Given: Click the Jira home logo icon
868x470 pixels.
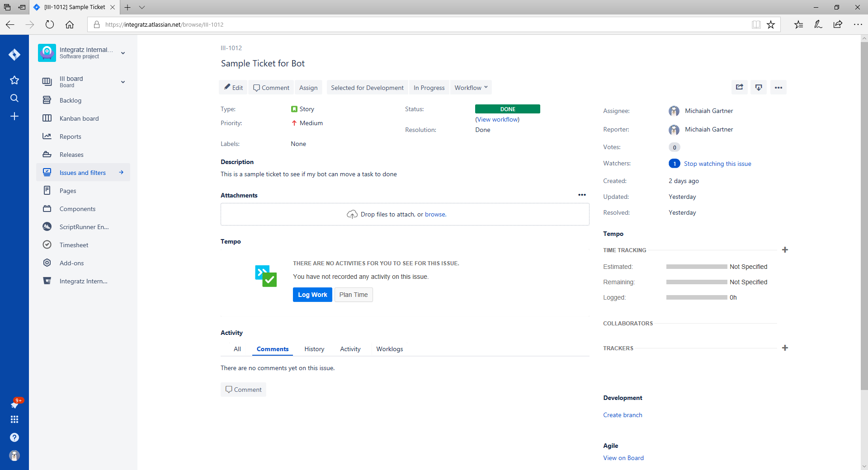Looking at the screenshot, I should (14, 55).
